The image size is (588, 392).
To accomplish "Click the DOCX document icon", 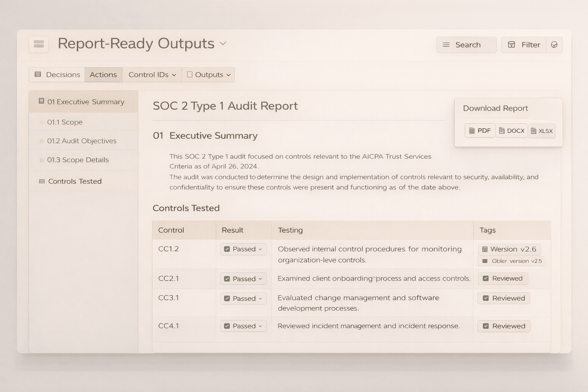I will [x=501, y=130].
